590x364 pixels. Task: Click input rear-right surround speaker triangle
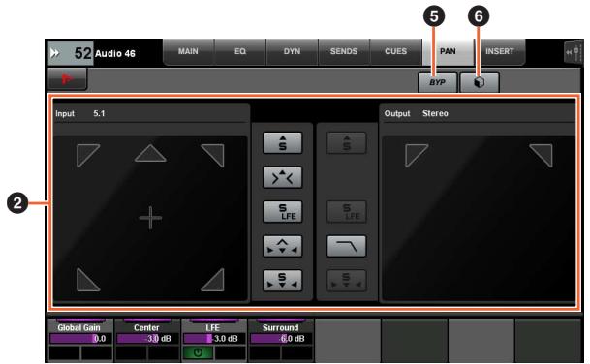click(213, 280)
